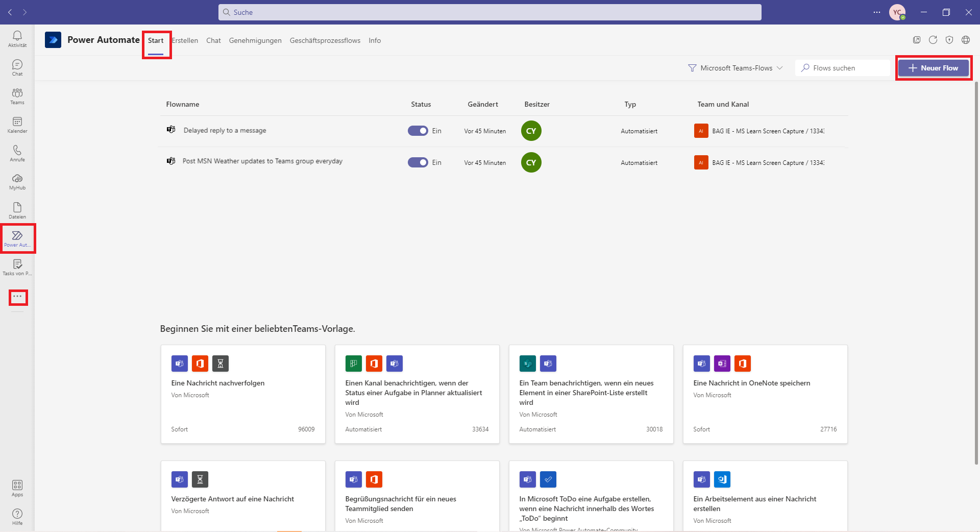
Task: Open the Genehmigungen tab
Action: [x=255, y=40]
